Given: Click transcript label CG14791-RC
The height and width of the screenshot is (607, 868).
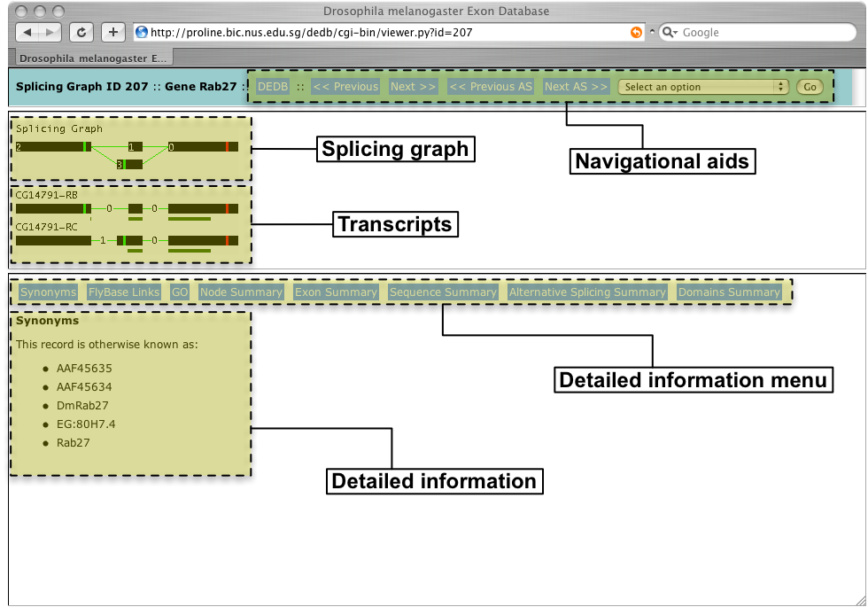Looking at the screenshot, I should coord(46,227).
